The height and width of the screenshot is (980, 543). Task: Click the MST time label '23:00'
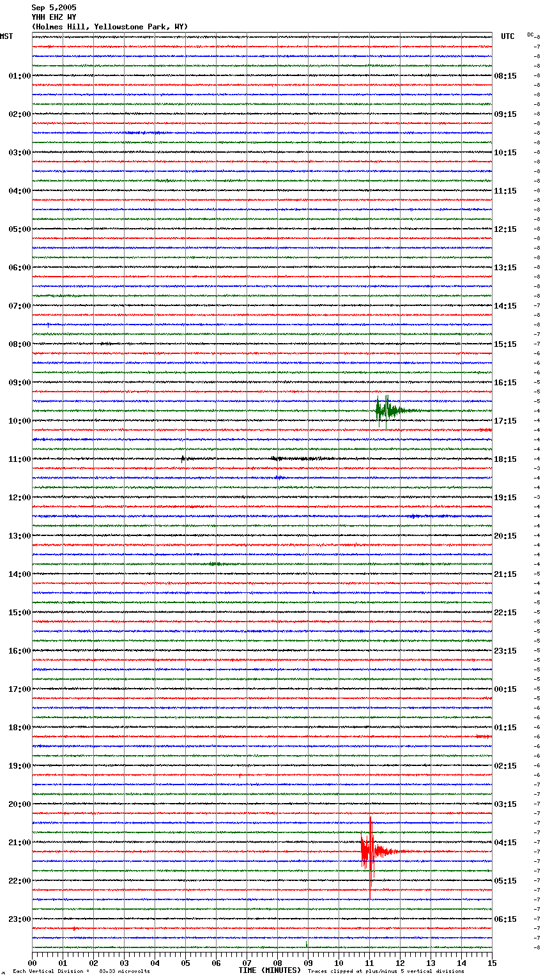tap(20, 919)
